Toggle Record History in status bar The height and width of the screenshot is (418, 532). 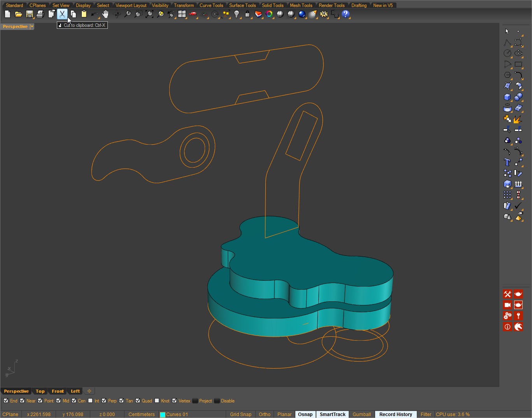click(396, 414)
